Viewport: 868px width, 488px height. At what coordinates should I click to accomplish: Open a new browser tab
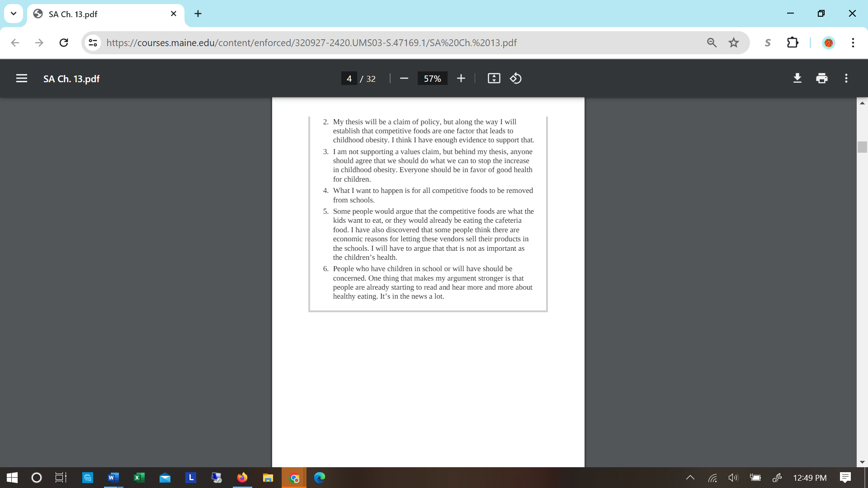(198, 14)
